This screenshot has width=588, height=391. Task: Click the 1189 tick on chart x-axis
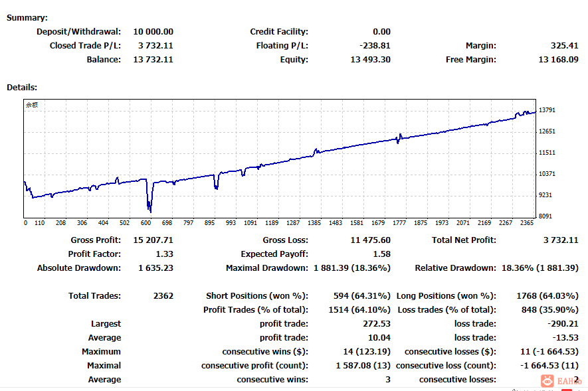pos(272,223)
